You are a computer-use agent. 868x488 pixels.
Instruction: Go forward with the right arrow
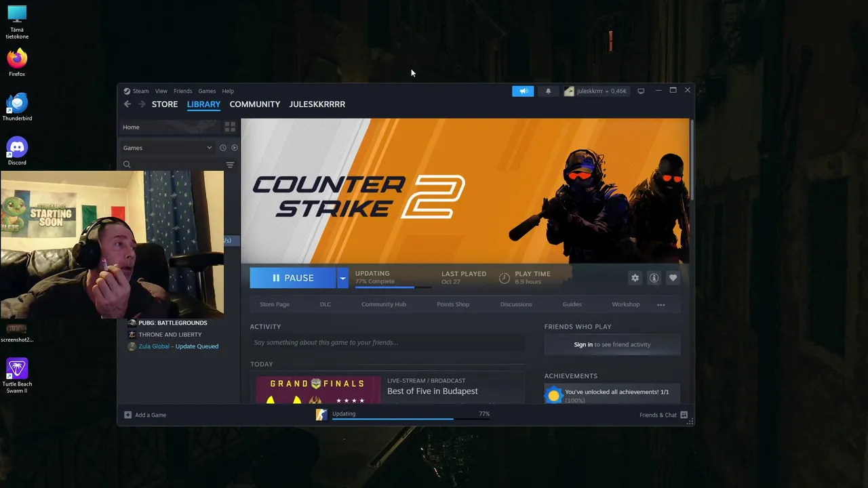pos(142,104)
